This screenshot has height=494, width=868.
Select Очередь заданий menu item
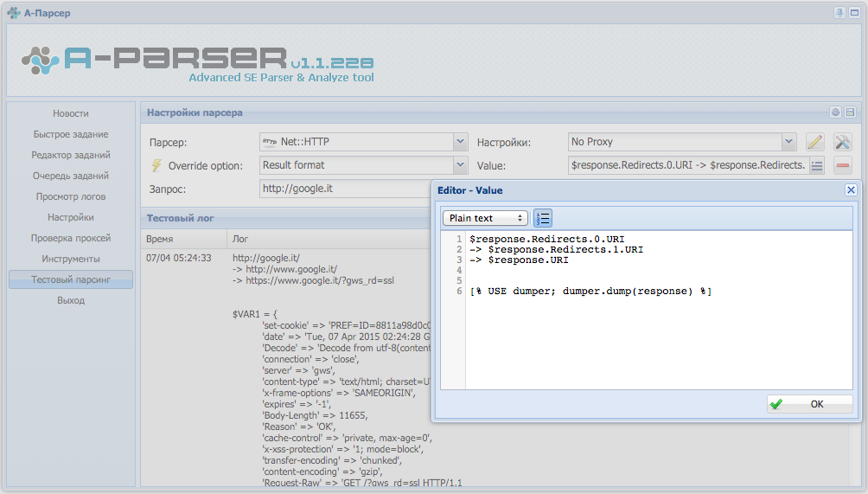(x=71, y=176)
